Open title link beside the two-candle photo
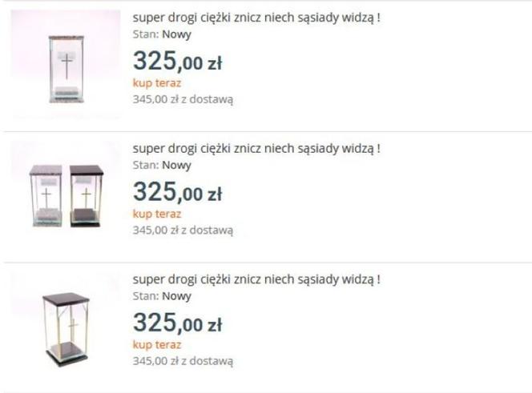This screenshot has width=532, height=393. pos(256,149)
